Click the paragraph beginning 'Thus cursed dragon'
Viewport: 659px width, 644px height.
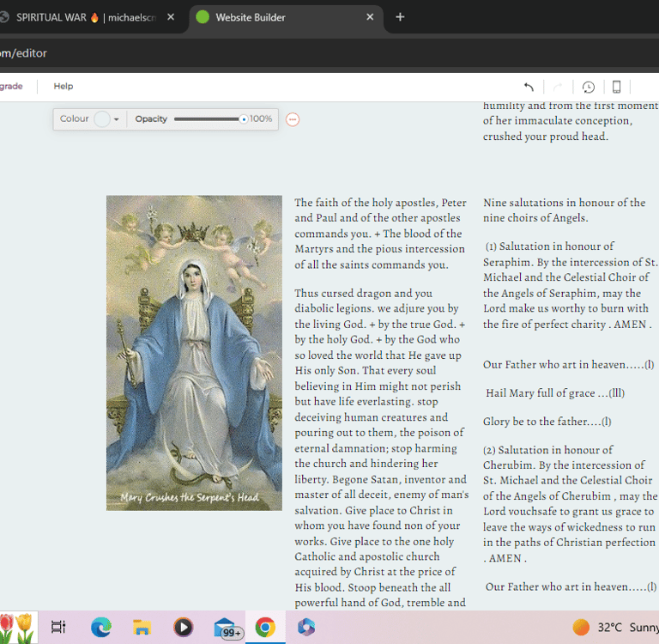click(x=381, y=448)
